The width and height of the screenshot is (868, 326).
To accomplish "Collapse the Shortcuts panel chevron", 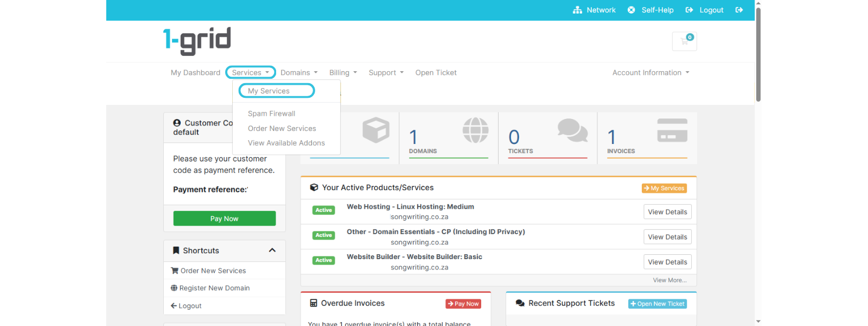I will point(272,250).
